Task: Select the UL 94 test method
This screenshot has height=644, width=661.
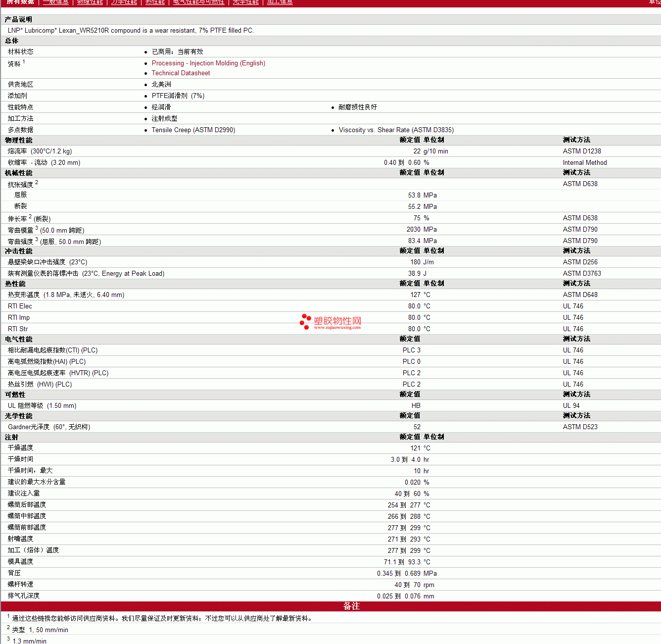Action: (x=571, y=406)
